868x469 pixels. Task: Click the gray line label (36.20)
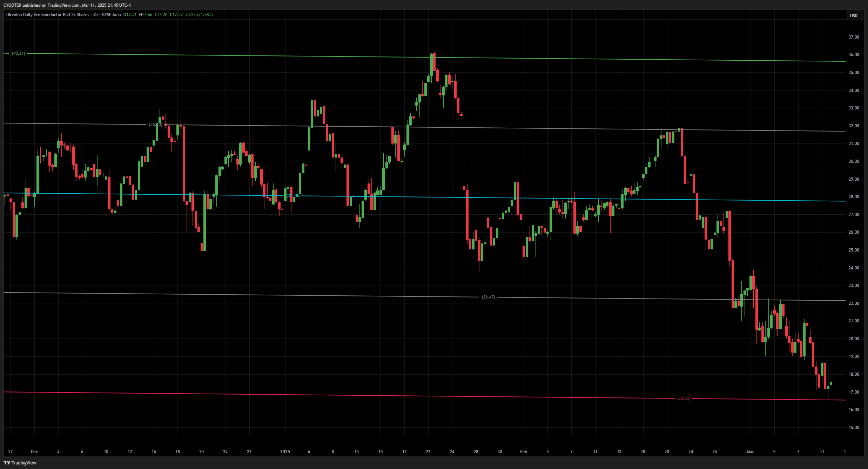pyautogui.click(x=155, y=125)
